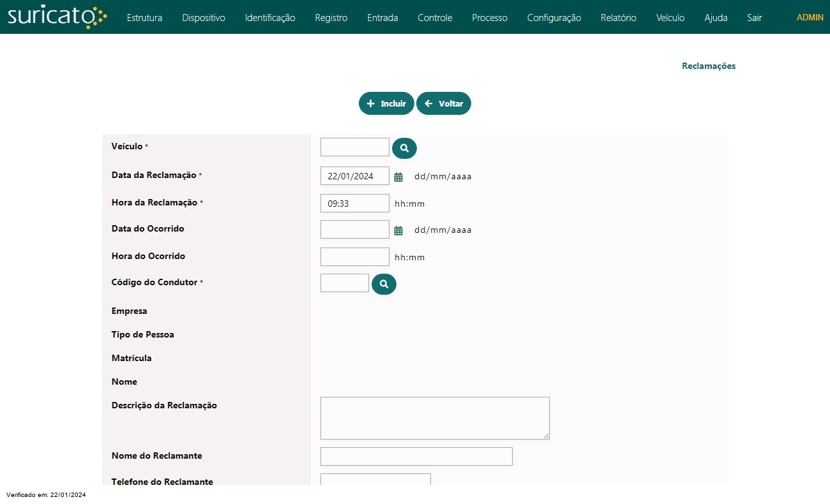Open the Relatório menu
830x504 pixels.
618,18
